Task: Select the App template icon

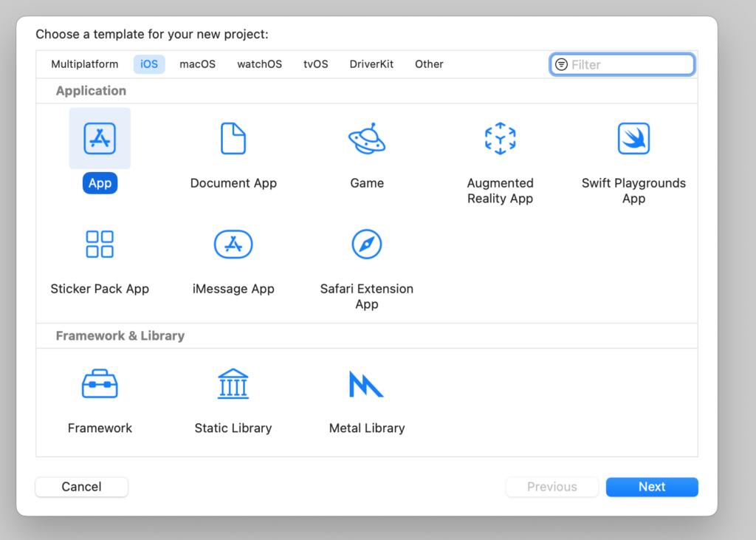Action: pyautogui.click(x=100, y=138)
